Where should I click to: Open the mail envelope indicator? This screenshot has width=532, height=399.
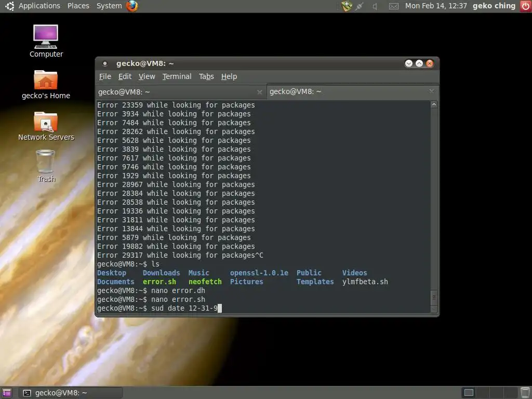click(394, 6)
